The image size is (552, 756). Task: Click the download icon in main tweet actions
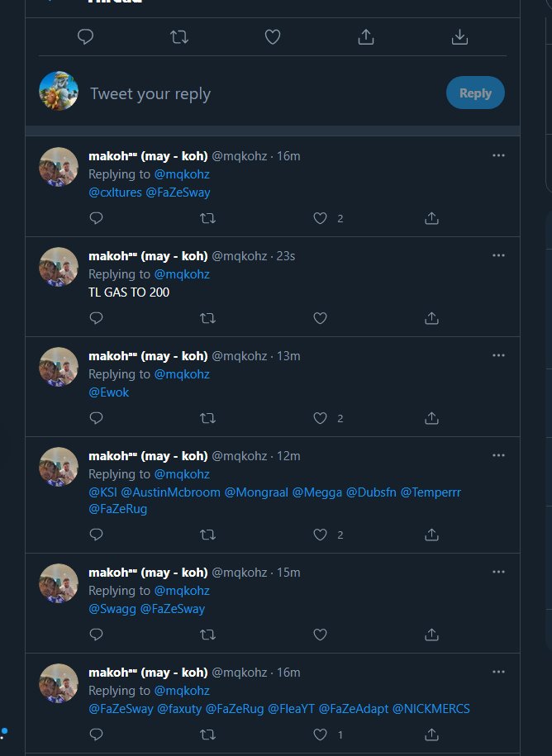click(x=460, y=37)
